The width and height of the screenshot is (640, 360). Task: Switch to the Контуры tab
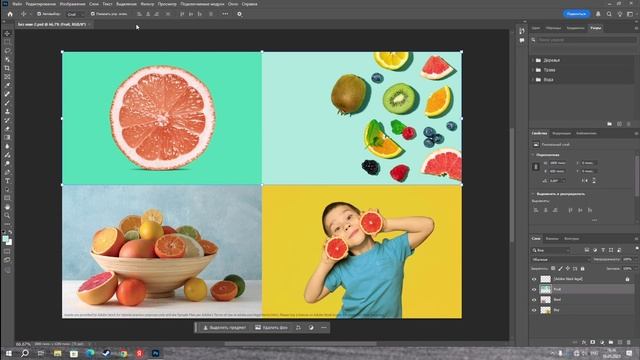pyautogui.click(x=571, y=239)
